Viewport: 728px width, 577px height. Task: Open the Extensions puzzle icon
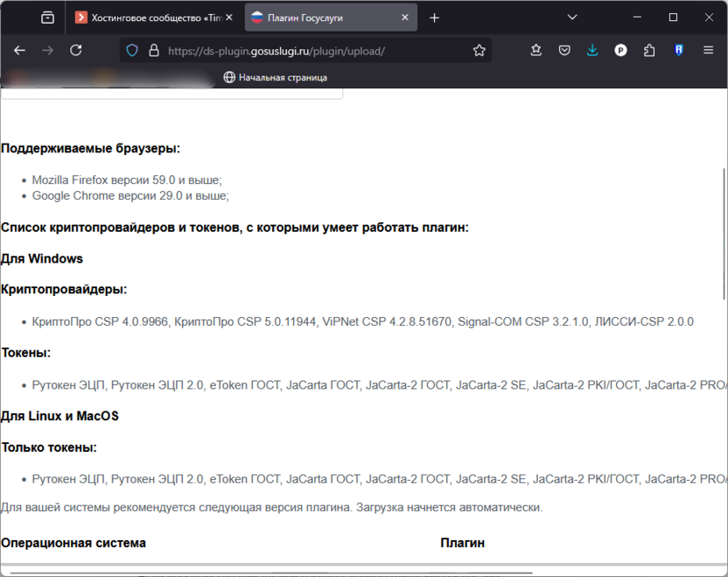(648, 51)
